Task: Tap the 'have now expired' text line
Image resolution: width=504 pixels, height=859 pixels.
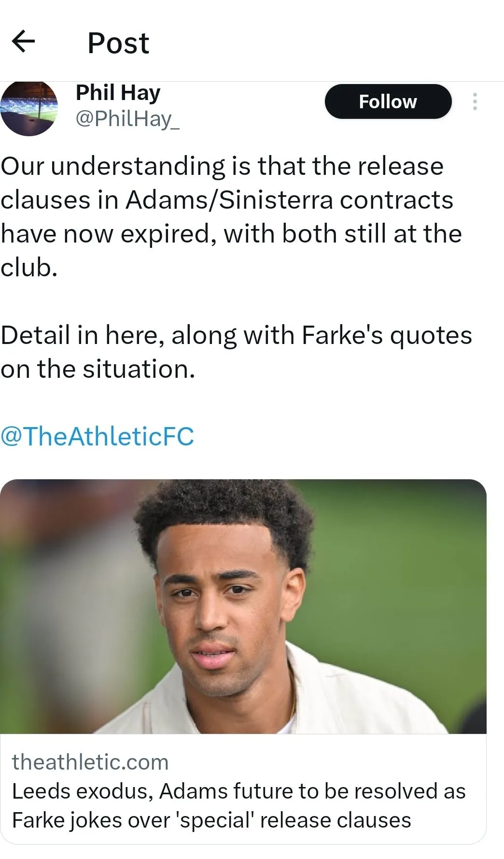Action: coord(231,234)
